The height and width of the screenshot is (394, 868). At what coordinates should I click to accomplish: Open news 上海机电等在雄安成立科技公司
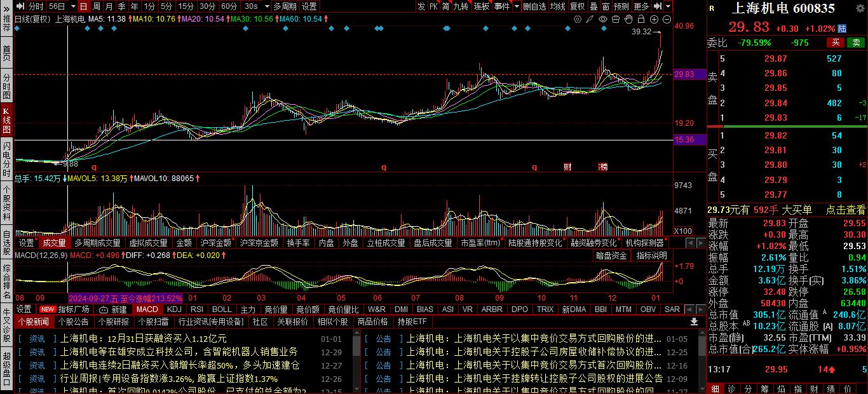pyautogui.click(x=179, y=351)
